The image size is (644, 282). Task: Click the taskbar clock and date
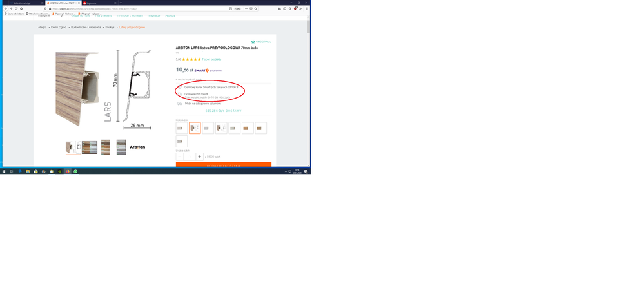pos(297,171)
